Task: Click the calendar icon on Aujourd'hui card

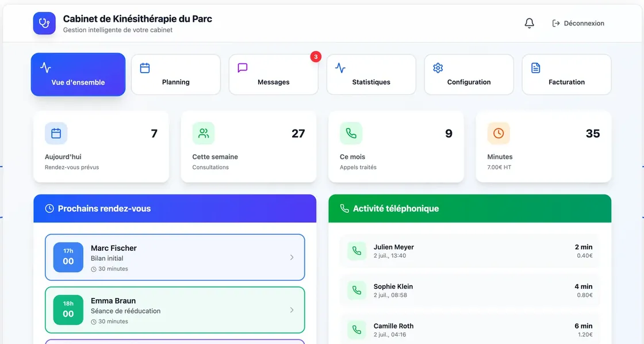Action: (x=56, y=133)
